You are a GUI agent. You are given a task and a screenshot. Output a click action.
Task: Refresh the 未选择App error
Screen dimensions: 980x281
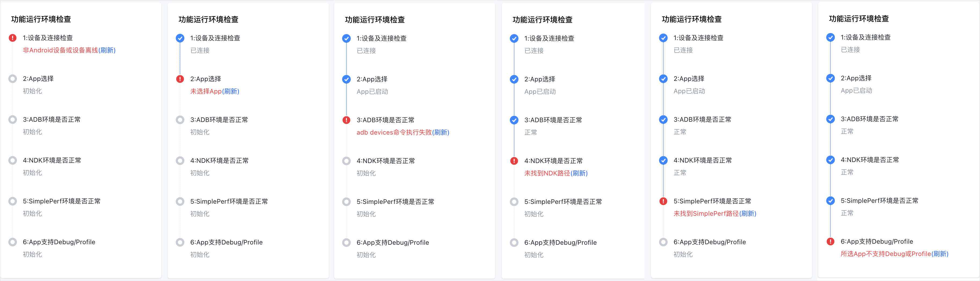coord(231,91)
